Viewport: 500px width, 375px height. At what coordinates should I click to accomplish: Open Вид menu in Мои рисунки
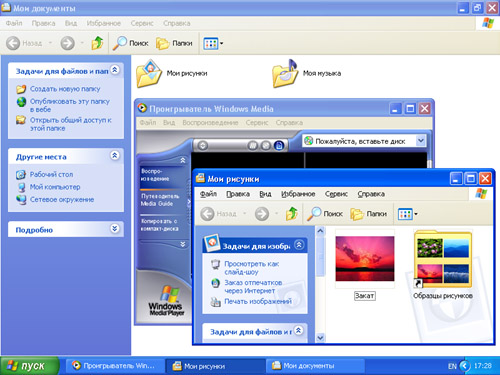tap(265, 194)
